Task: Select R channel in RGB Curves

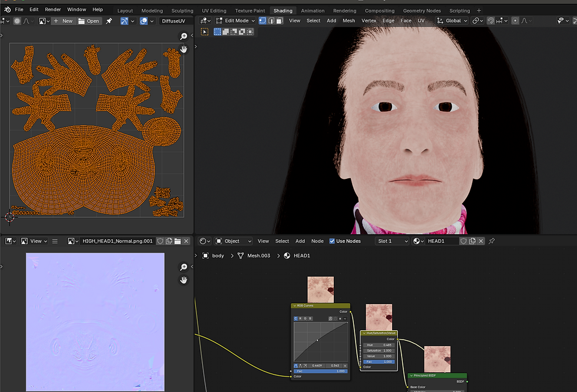Action: point(300,318)
